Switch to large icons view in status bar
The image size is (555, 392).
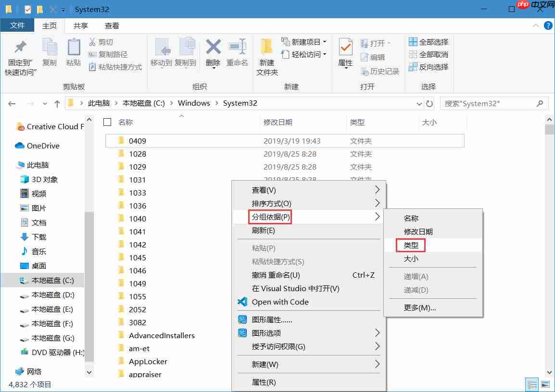[546, 384]
